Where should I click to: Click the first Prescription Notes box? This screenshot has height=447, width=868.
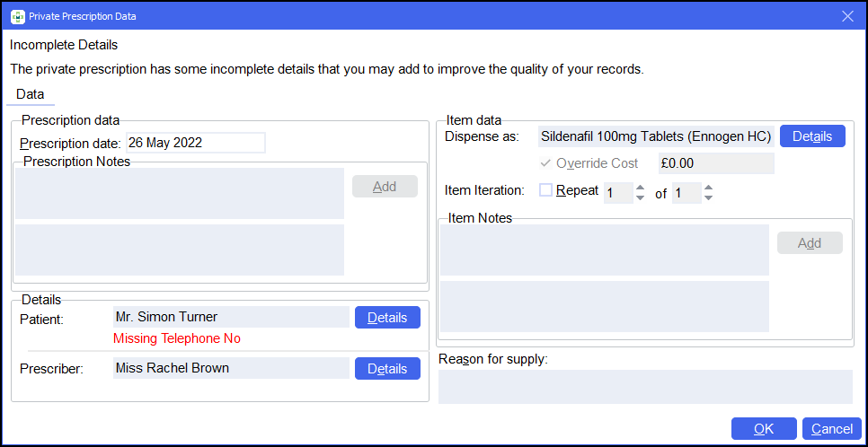(179, 193)
